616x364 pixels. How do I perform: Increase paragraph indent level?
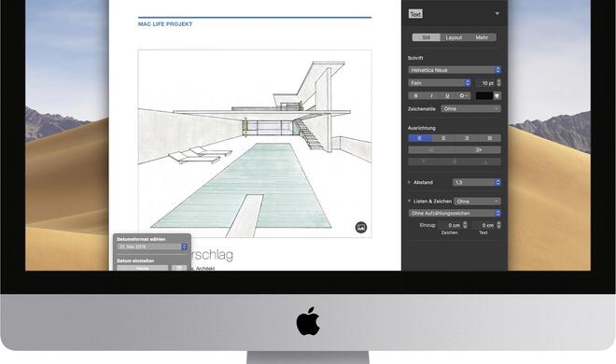(x=478, y=150)
